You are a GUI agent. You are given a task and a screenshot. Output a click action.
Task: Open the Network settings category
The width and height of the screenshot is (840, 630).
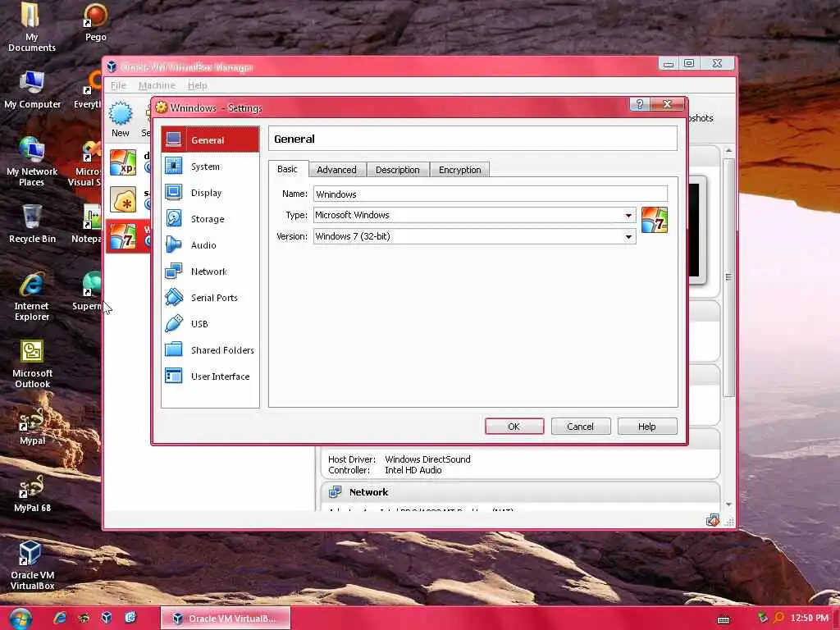[x=210, y=271]
